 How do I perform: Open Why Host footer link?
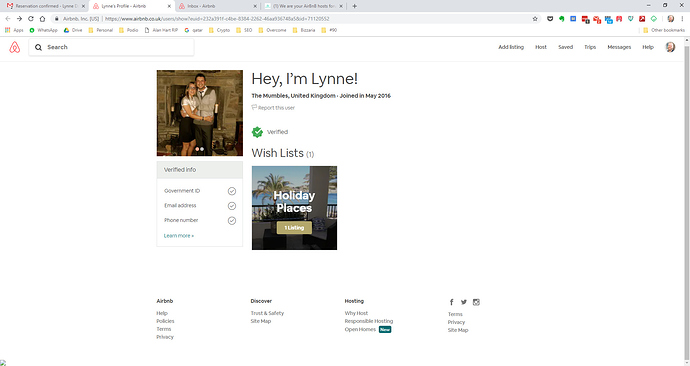click(x=356, y=313)
